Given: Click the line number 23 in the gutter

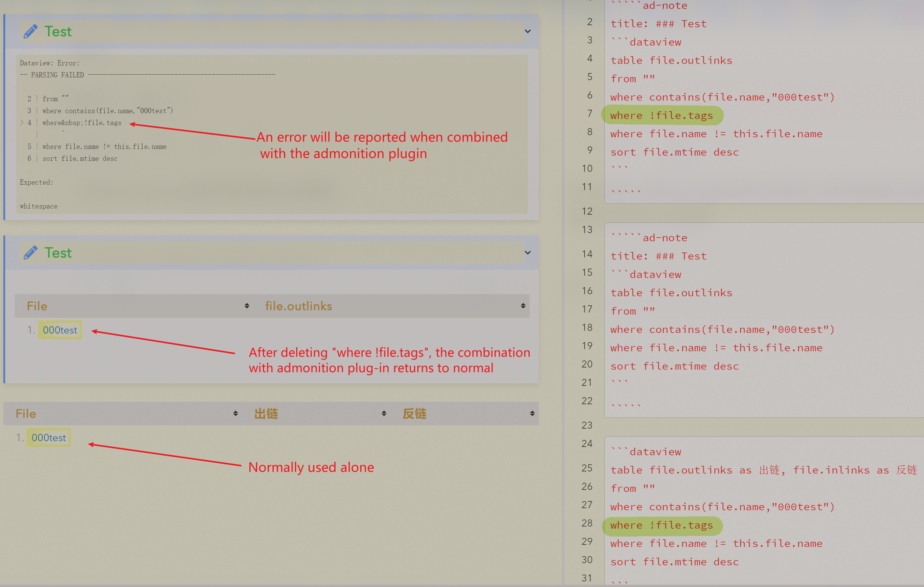Looking at the screenshot, I should tap(587, 425).
